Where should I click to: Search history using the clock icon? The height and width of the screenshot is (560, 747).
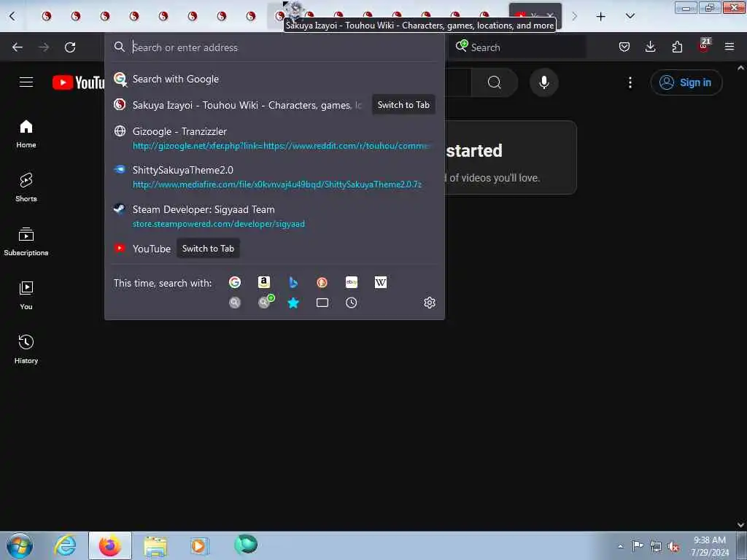[x=351, y=303]
